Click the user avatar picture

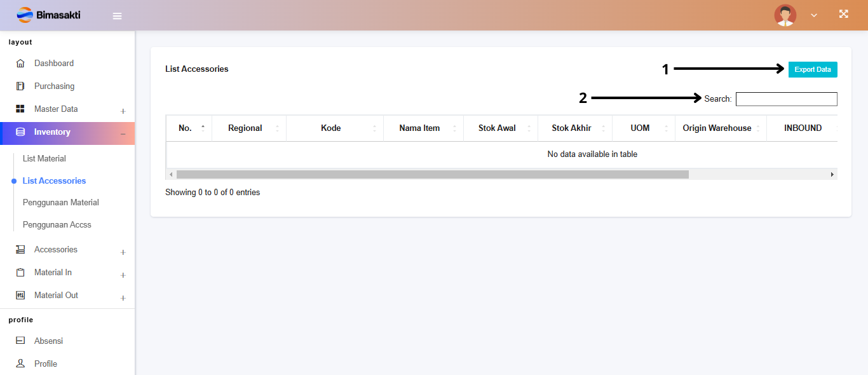[785, 15]
